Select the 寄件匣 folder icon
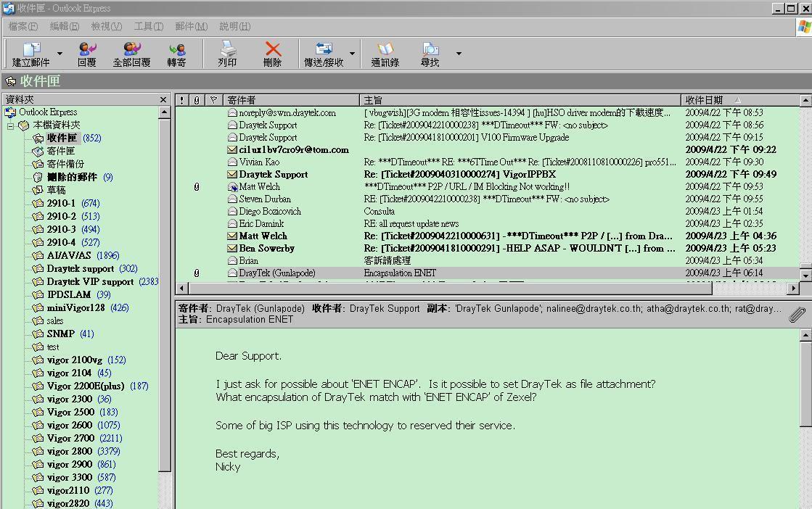 coord(38,151)
